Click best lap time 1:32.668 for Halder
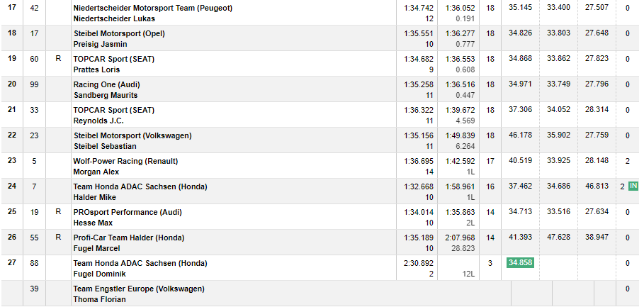644x307 pixels. [419, 186]
